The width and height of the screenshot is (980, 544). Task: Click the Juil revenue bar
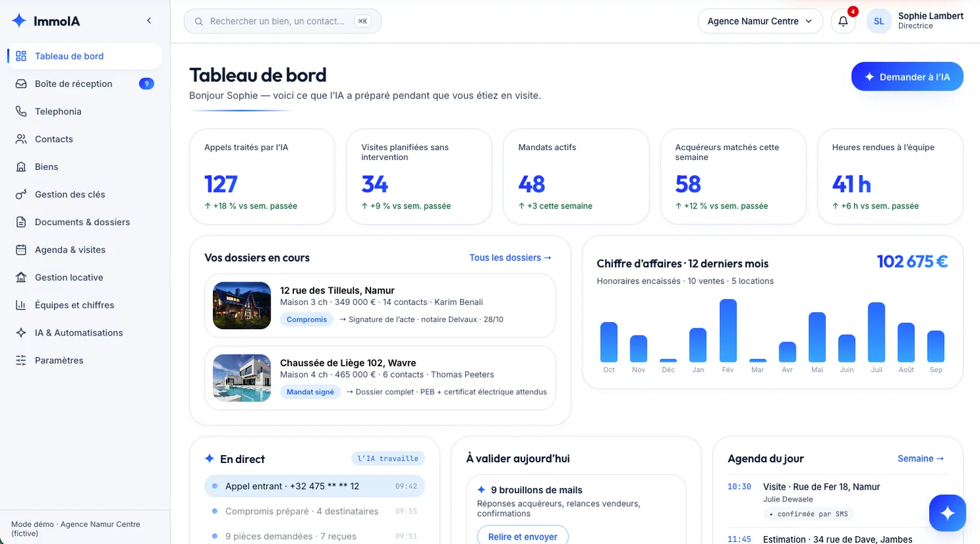(x=876, y=332)
